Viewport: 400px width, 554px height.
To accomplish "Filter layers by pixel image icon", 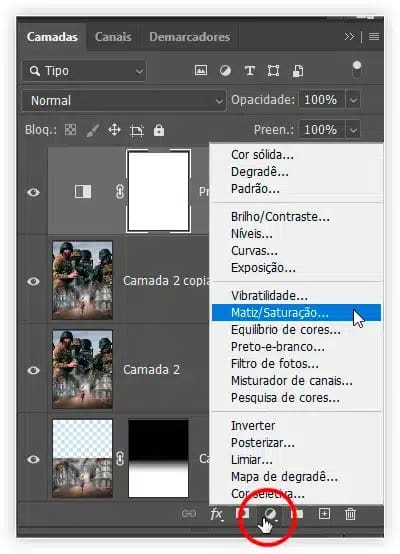I will [201, 70].
